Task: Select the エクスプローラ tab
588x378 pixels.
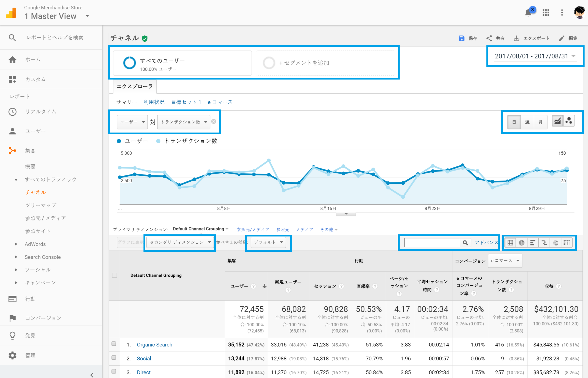Action: coord(135,86)
